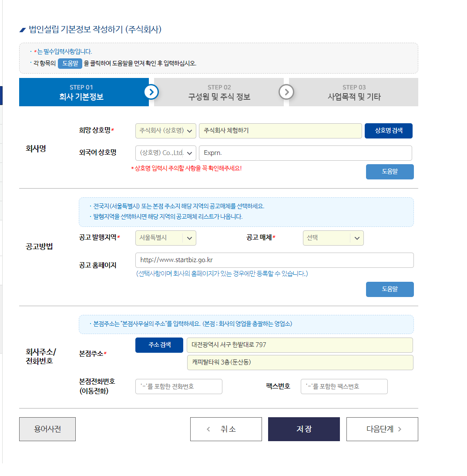The width and height of the screenshot is (467, 476).
Task: Open the 용어사전 button
Action: (47, 429)
